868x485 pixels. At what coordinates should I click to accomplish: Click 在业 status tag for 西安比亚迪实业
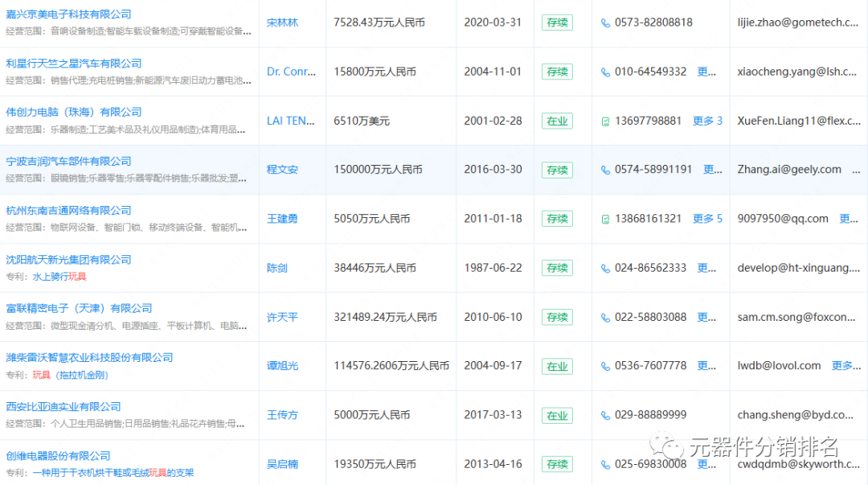coord(557,416)
